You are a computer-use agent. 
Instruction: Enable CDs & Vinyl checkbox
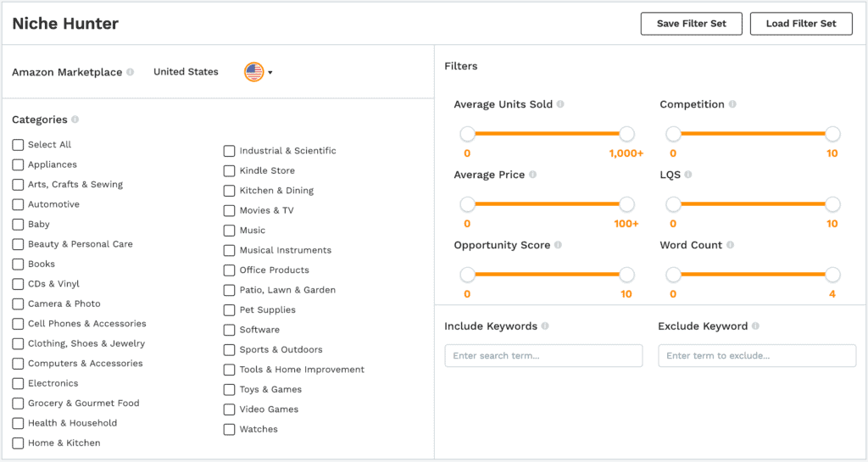coord(18,284)
